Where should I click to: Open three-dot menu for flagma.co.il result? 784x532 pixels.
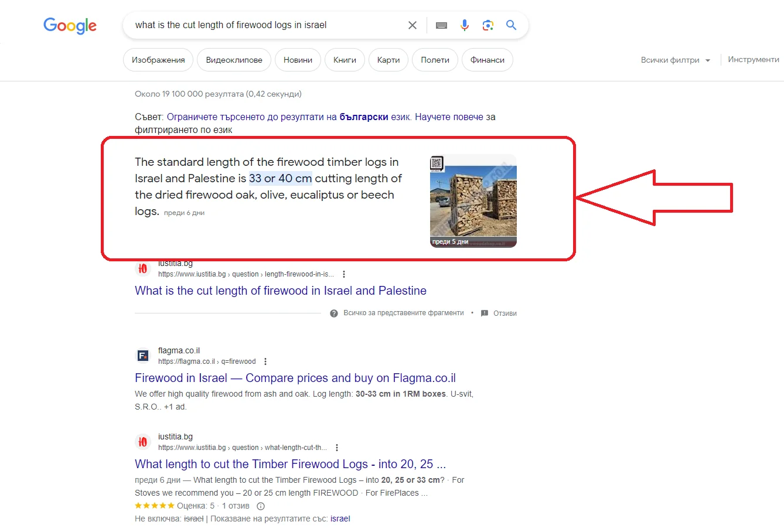pyautogui.click(x=265, y=362)
